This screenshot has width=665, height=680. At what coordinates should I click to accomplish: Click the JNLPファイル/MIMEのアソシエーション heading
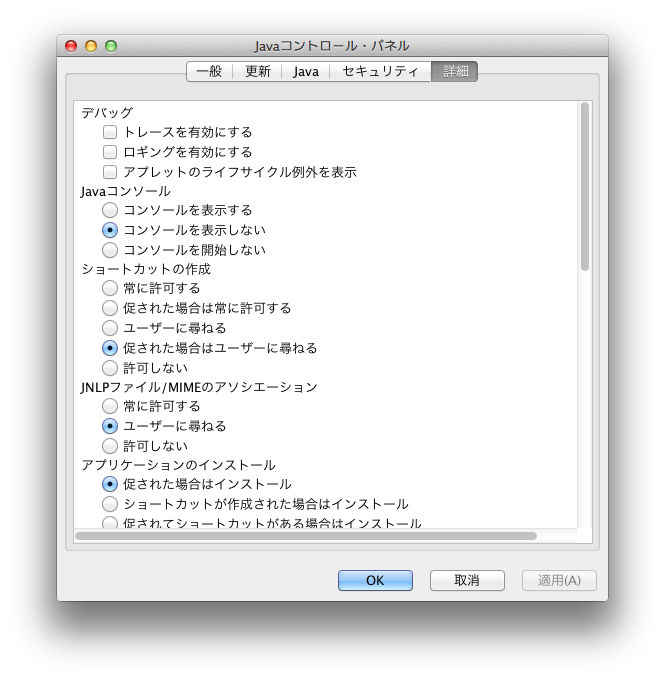pos(199,387)
